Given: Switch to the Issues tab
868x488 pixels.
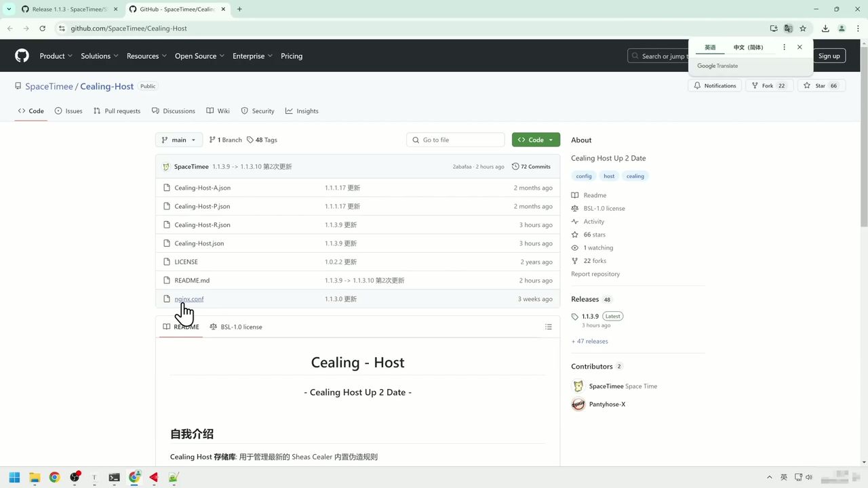Looking at the screenshot, I should coord(68,111).
